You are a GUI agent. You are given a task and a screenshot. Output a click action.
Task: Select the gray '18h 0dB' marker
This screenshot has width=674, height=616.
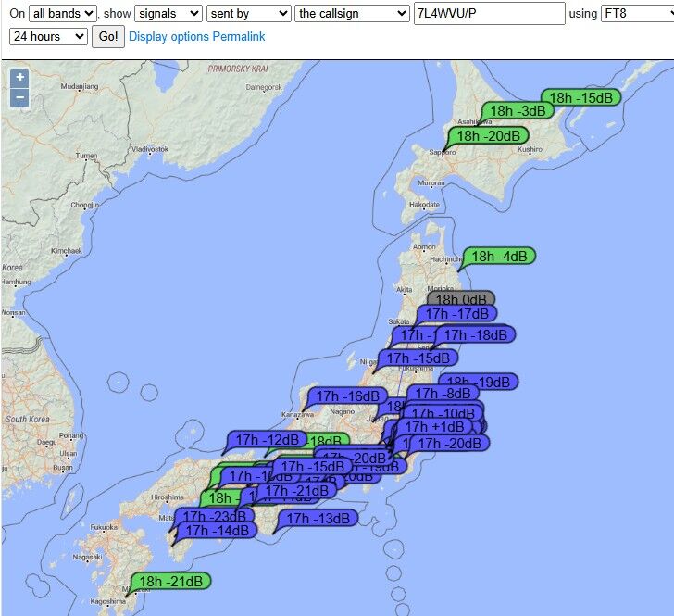click(x=461, y=298)
